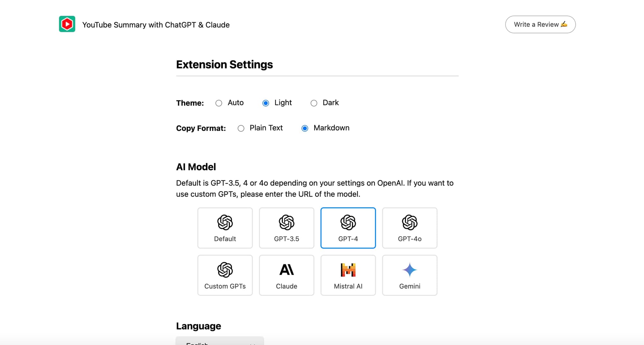Click the Claude label text

pyautogui.click(x=287, y=286)
